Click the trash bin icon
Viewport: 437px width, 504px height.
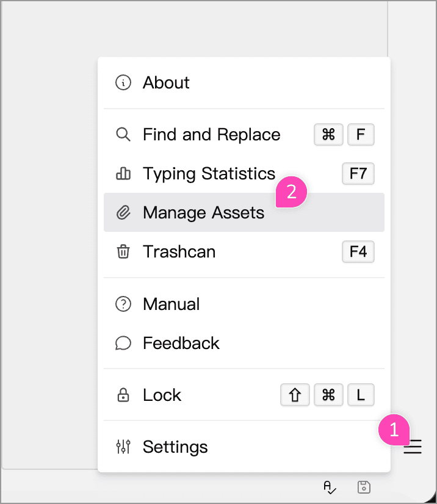[x=123, y=251]
